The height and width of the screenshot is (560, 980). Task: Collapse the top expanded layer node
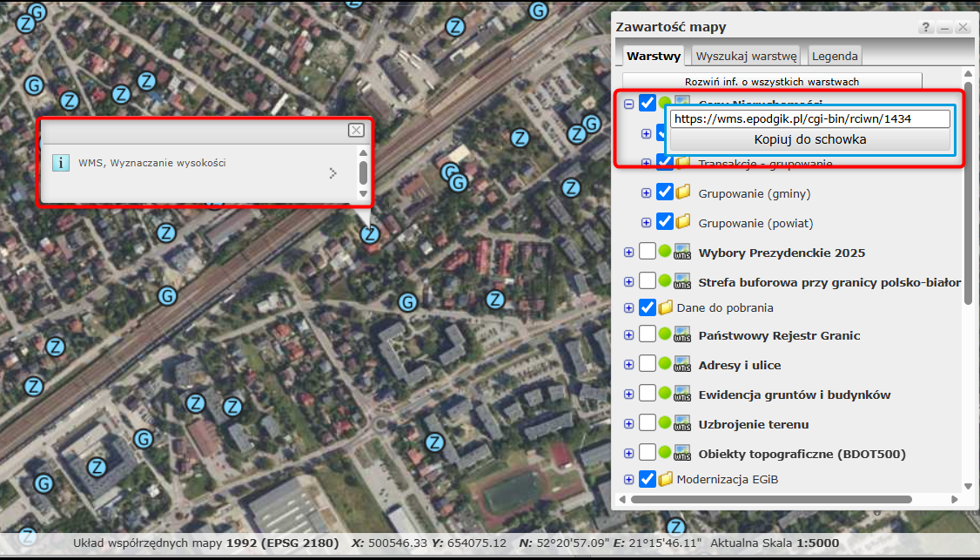(x=628, y=104)
